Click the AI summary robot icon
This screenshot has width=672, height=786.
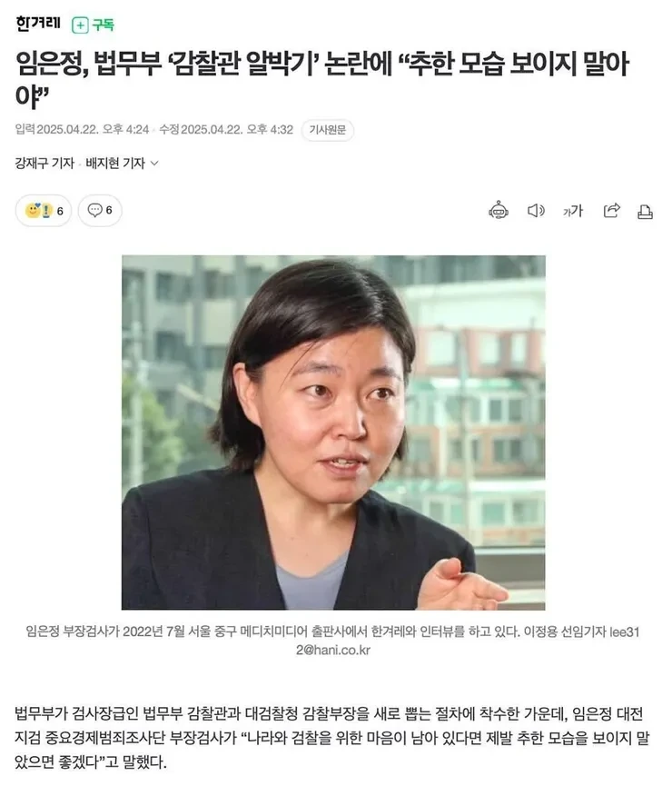coord(499,211)
